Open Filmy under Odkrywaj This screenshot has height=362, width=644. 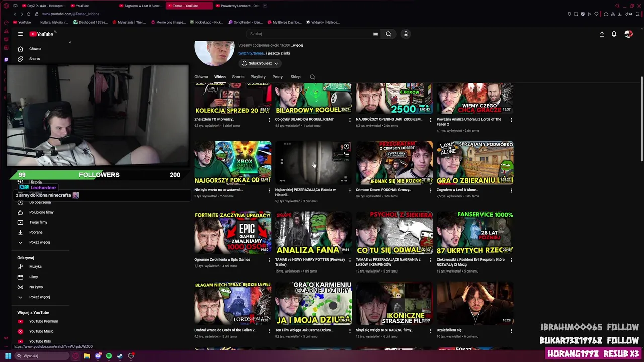point(34,277)
